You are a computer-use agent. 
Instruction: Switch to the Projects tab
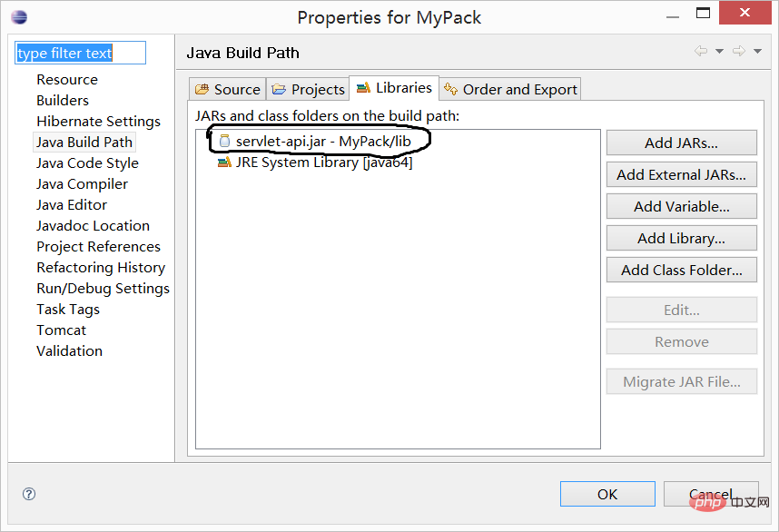[309, 89]
